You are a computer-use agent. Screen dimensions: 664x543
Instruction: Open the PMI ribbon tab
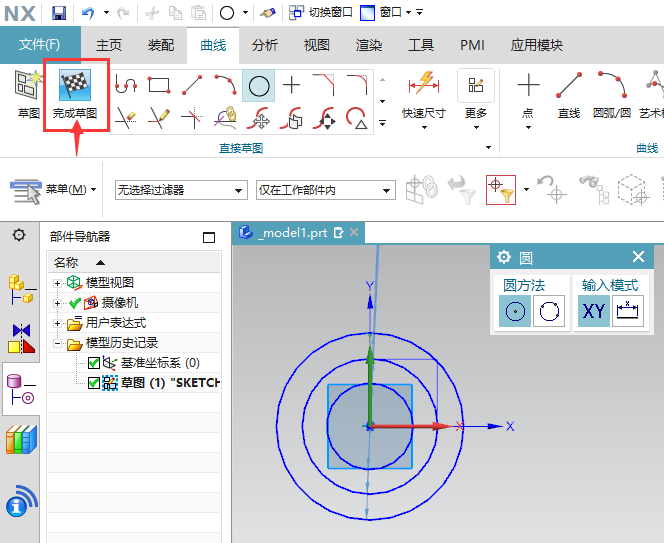pos(472,45)
